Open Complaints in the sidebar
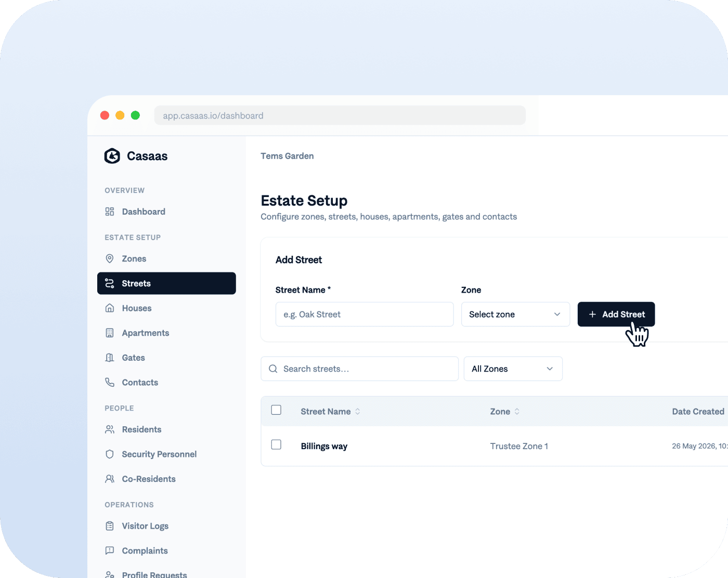 [166, 550]
